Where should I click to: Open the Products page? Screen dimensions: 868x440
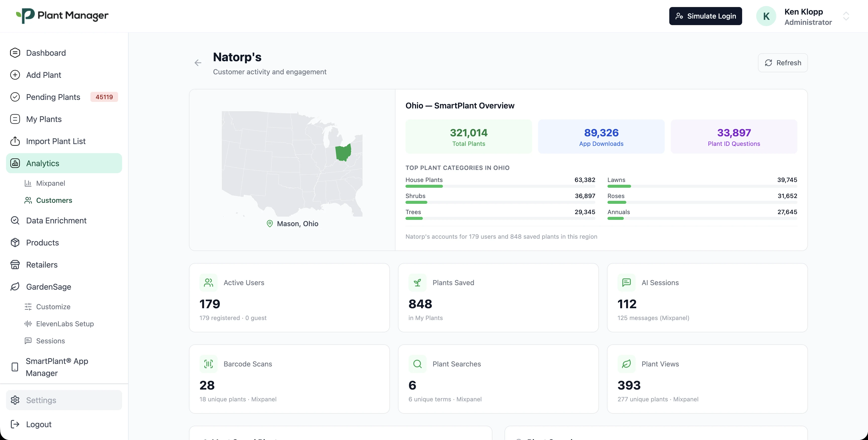[x=64, y=242]
